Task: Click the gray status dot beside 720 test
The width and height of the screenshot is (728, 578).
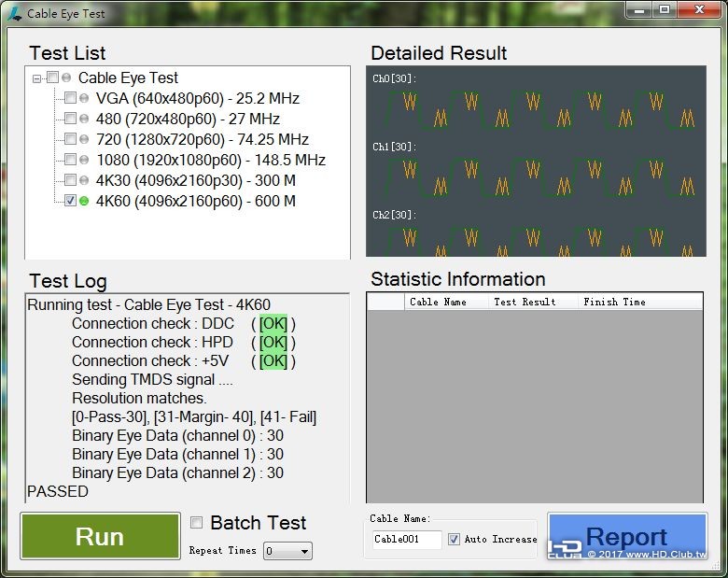Action: point(84,139)
